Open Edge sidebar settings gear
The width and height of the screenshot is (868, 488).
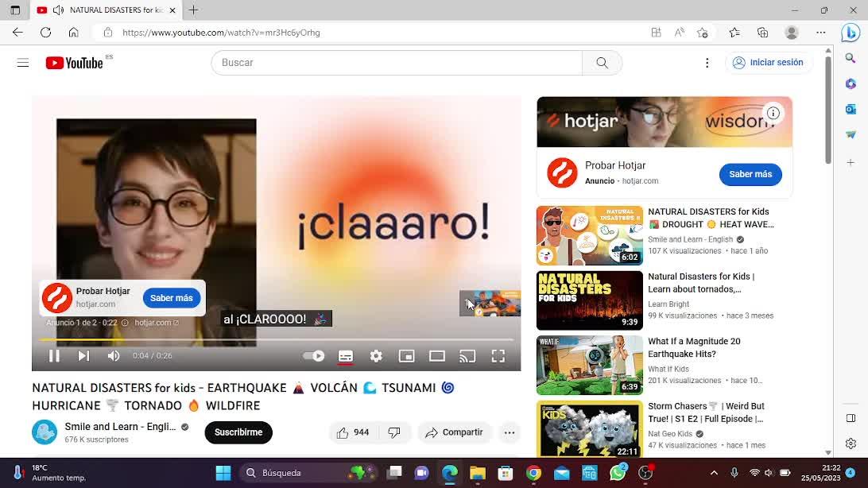[851, 443]
